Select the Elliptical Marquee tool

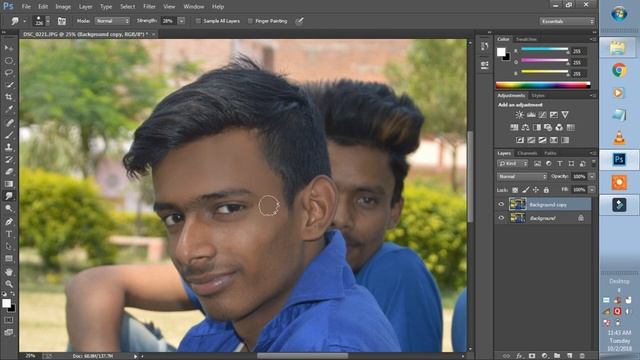pyautogui.click(x=9, y=60)
